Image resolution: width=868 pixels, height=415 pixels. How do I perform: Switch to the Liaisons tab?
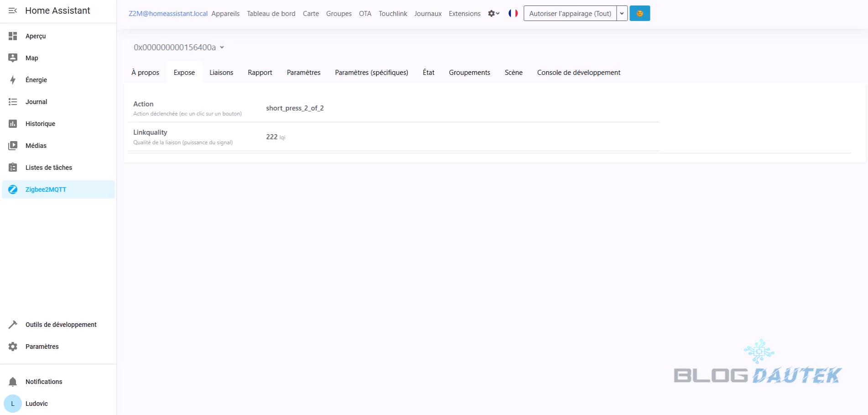click(x=221, y=73)
